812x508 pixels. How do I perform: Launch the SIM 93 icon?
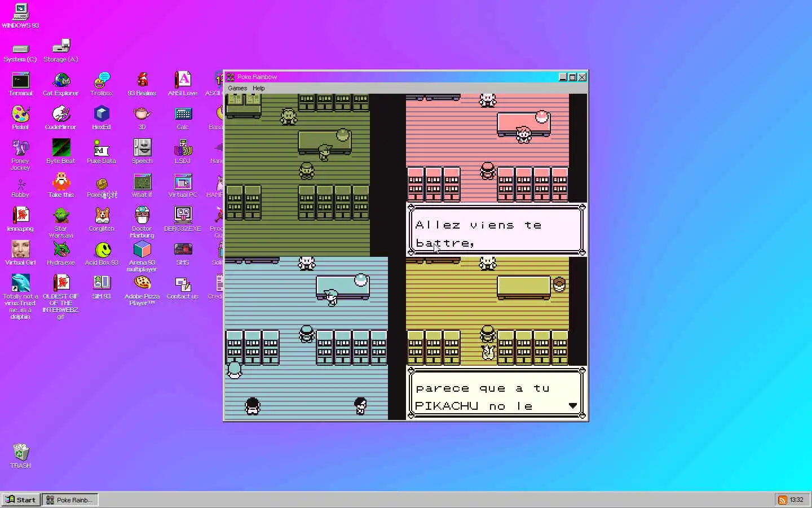(x=101, y=288)
